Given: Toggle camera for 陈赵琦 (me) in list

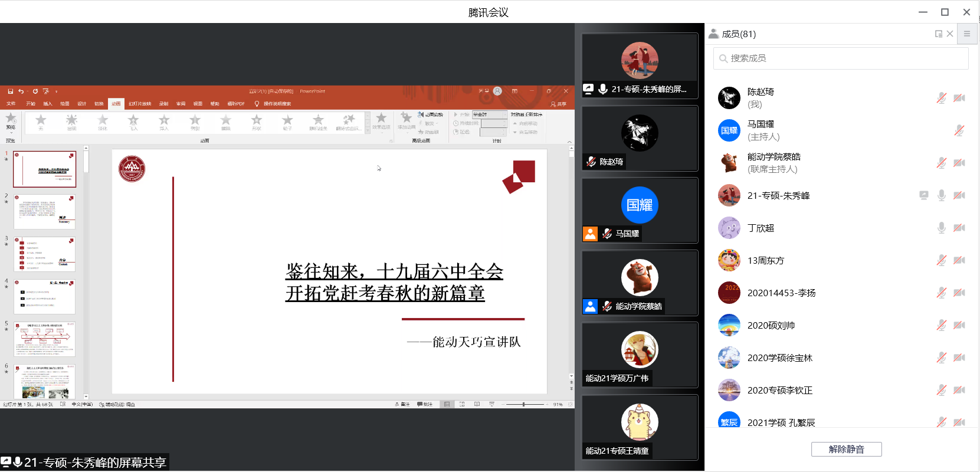Looking at the screenshot, I should (x=959, y=98).
